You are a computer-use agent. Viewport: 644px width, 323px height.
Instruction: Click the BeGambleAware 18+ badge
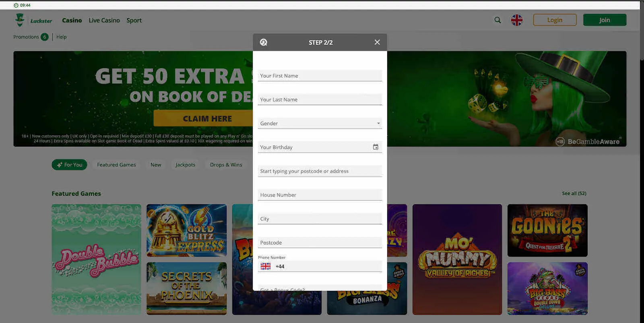588,141
